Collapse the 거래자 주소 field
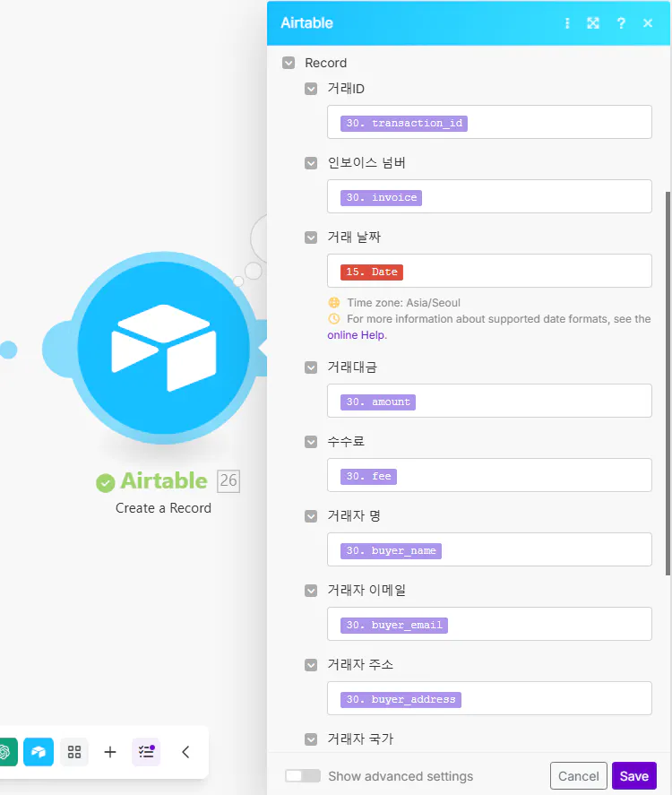 (x=311, y=665)
